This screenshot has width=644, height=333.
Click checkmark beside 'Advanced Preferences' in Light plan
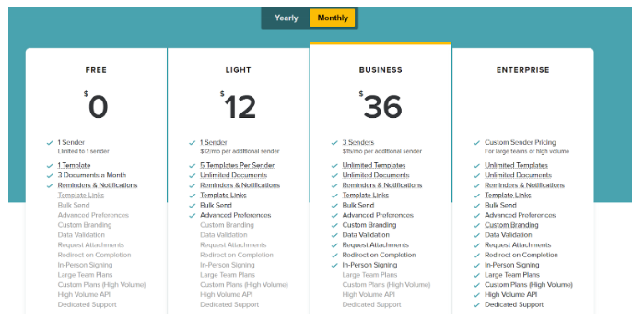(x=192, y=216)
